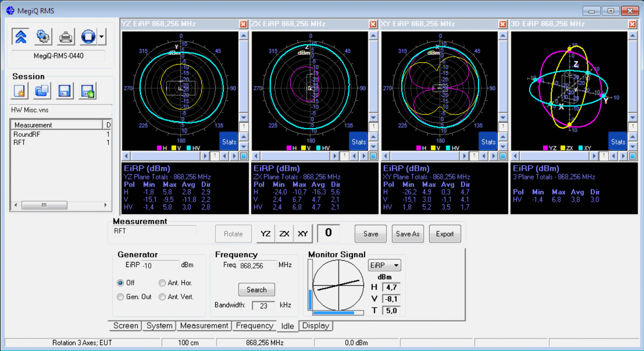This screenshot has height=351, width=644.
Task: Switch to the Display tab
Action: tap(316, 326)
